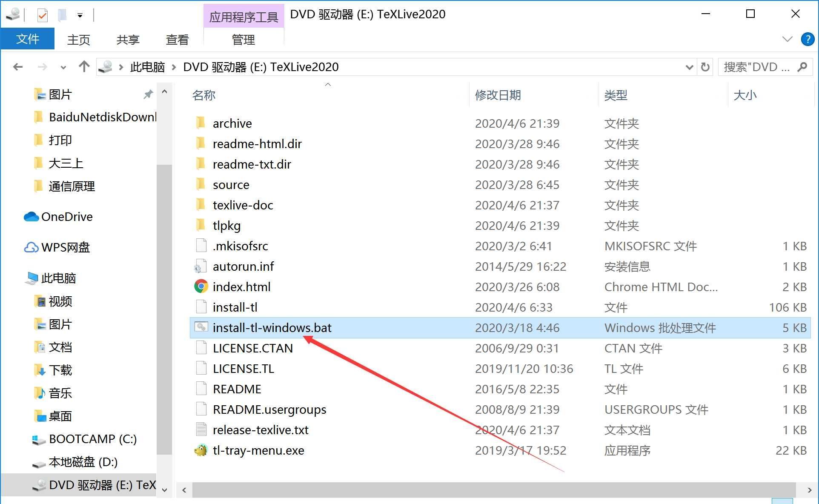Click the navigation pane scroll-down arrow
The height and width of the screenshot is (504, 819).
(164, 490)
